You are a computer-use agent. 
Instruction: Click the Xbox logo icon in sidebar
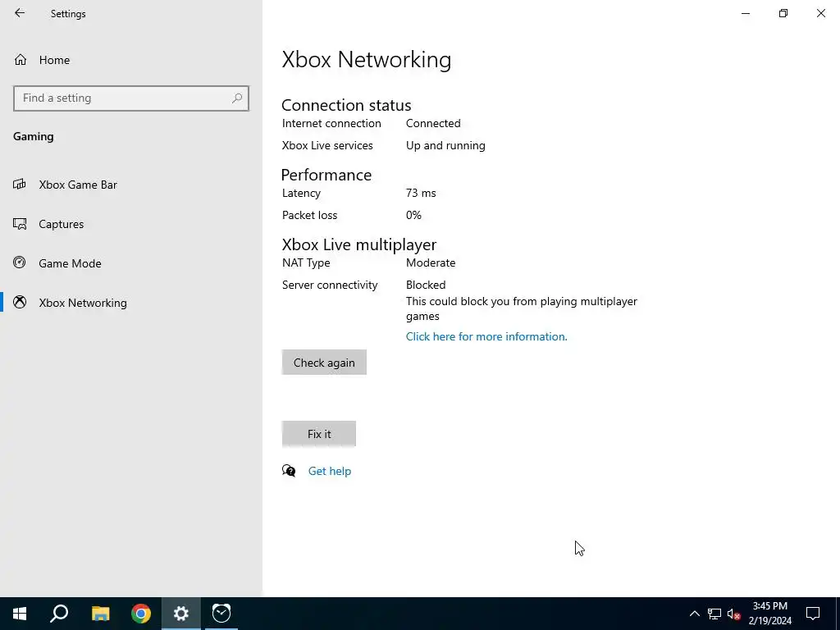pos(20,302)
